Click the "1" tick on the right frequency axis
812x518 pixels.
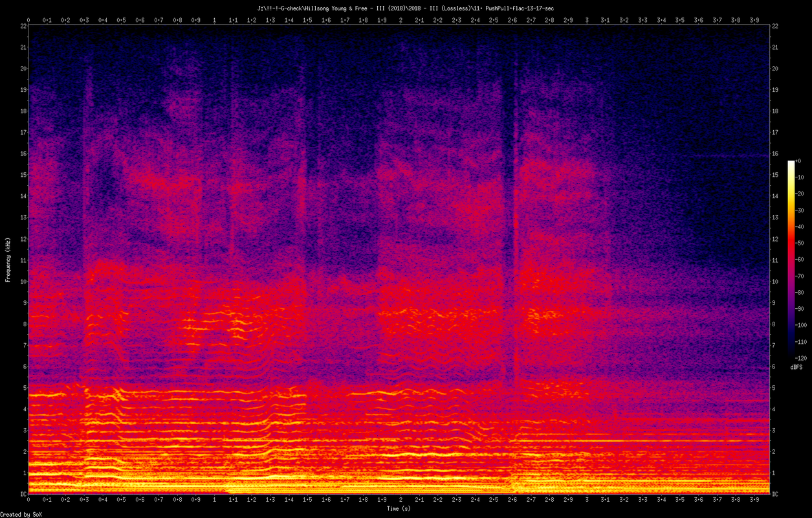point(773,473)
